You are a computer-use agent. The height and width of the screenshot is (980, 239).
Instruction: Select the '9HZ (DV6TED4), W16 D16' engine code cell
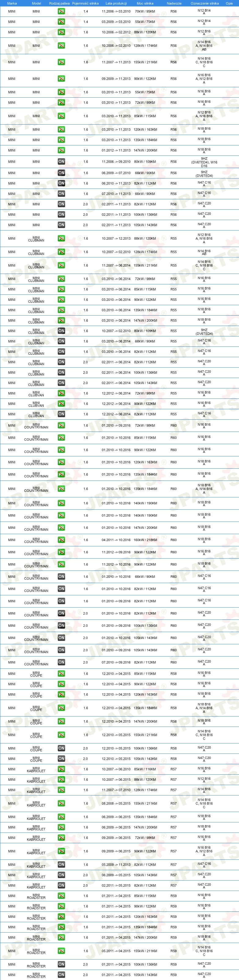click(x=204, y=162)
